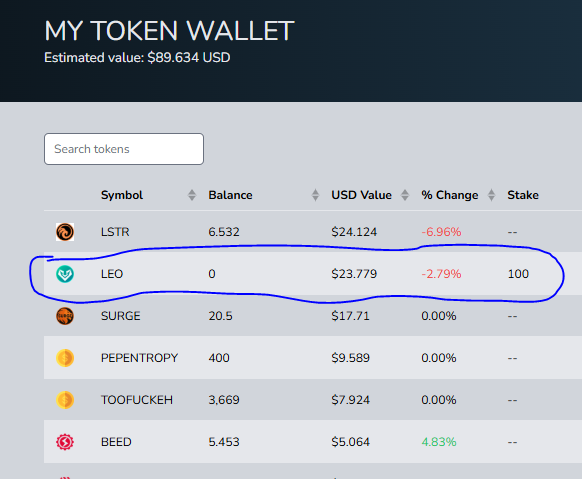Click SURGE balance 20.5
The width and height of the screenshot is (582, 479).
[220, 316]
